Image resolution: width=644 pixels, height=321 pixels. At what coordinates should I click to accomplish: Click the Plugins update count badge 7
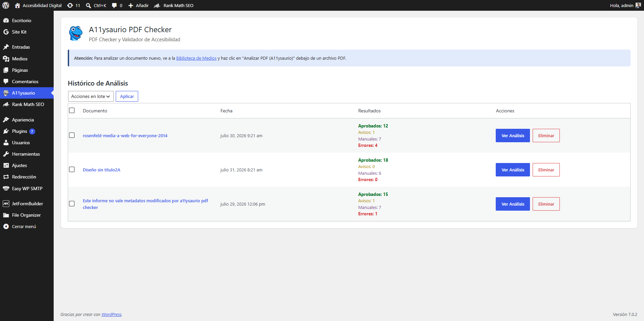point(32,131)
